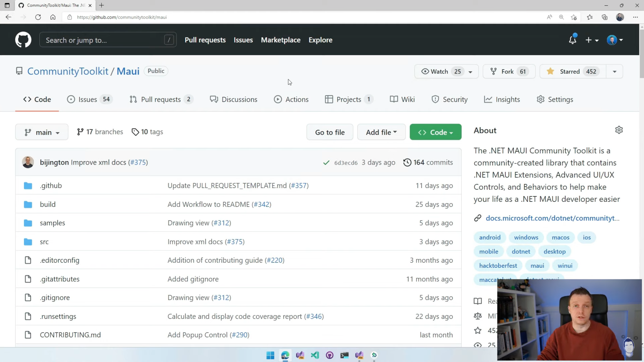The image size is (644, 362).
Task: Open the .runsettings file
Action: tap(58, 316)
